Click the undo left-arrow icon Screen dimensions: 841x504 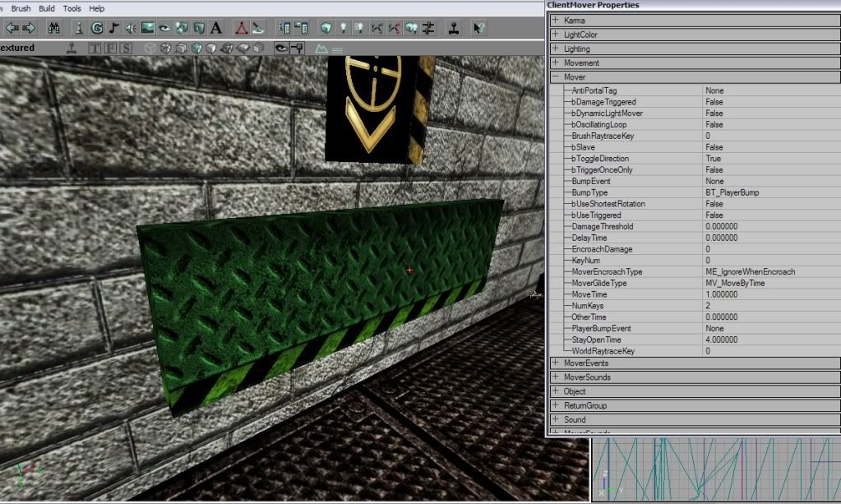click(x=12, y=28)
